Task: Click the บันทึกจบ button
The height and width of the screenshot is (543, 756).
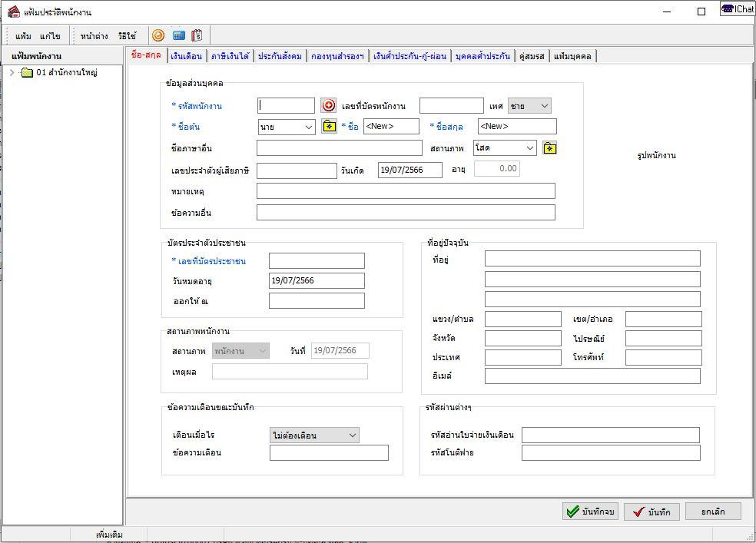Action: pyautogui.click(x=590, y=512)
